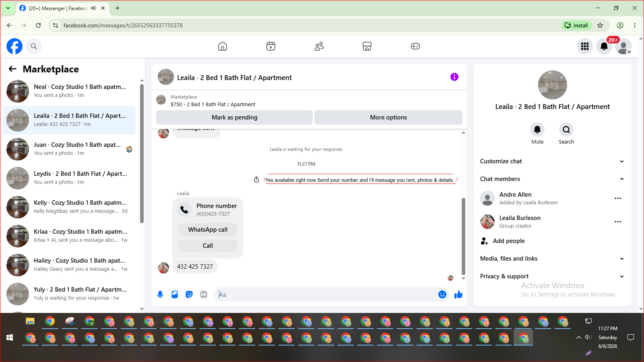Open Leydis 2 Bed 1 Bath conversation

point(69,178)
